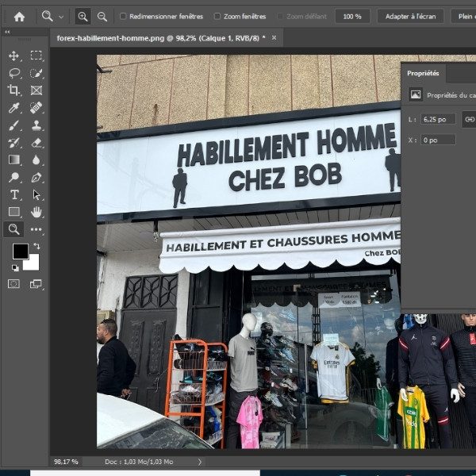Image resolution: width=476 pixels, height=476 pixels.
Task: Click the Zoom In magnifier mode
Action: [x=83, y=16]
